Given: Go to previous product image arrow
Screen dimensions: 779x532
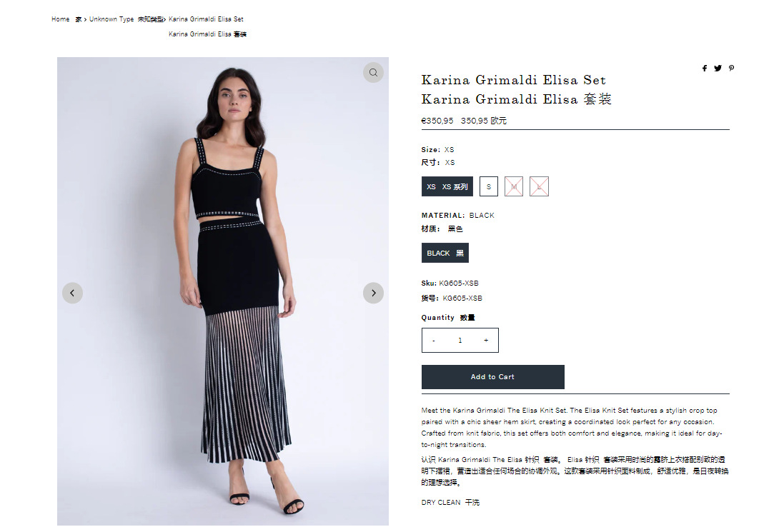Looking at the screenshot, I should click(x=72, y=293).
